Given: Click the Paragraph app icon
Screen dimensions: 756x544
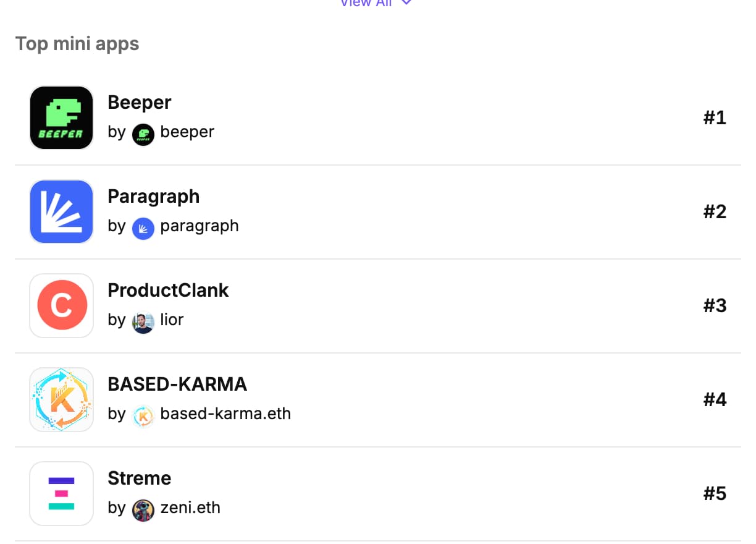Looking at the screenshot, I should [61, 211].
